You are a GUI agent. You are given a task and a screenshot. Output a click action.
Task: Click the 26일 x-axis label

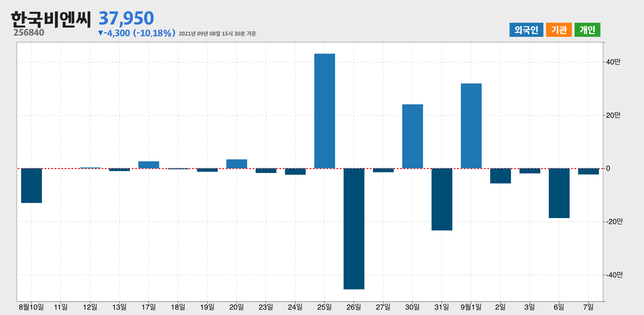[x=354, y=307]
